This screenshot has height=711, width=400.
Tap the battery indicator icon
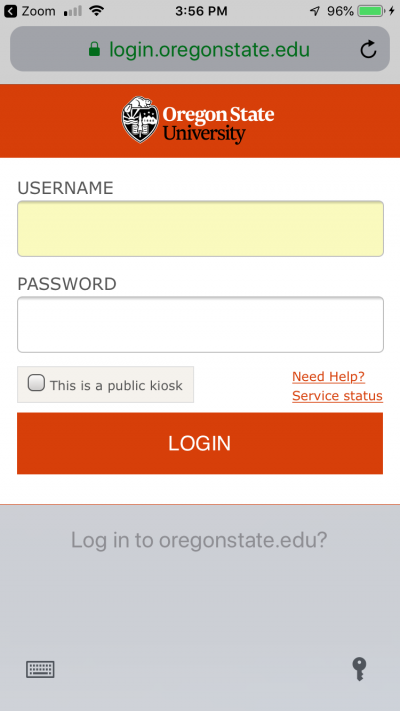pos(376,11)
